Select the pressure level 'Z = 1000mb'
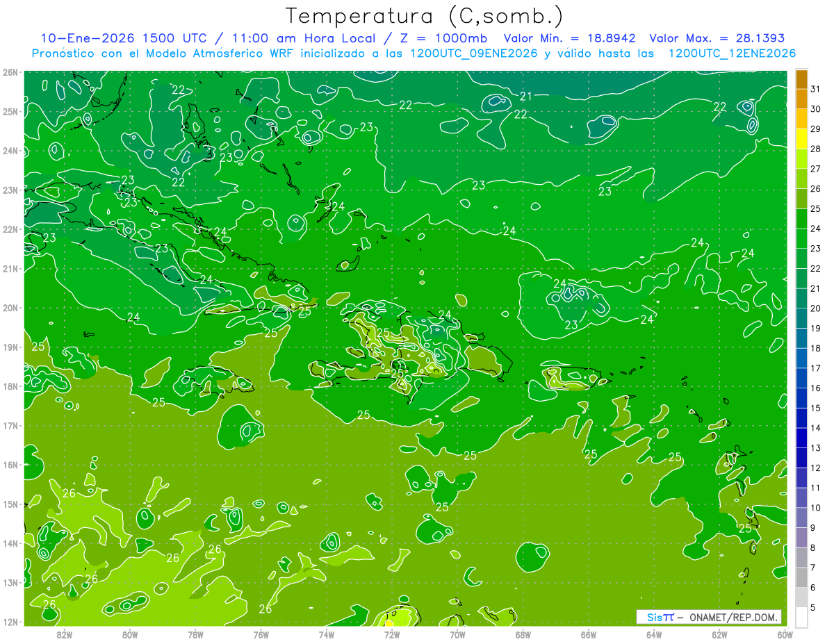Image resolution: width=834 pixels, height=644 pixels. tap(441, 38)
